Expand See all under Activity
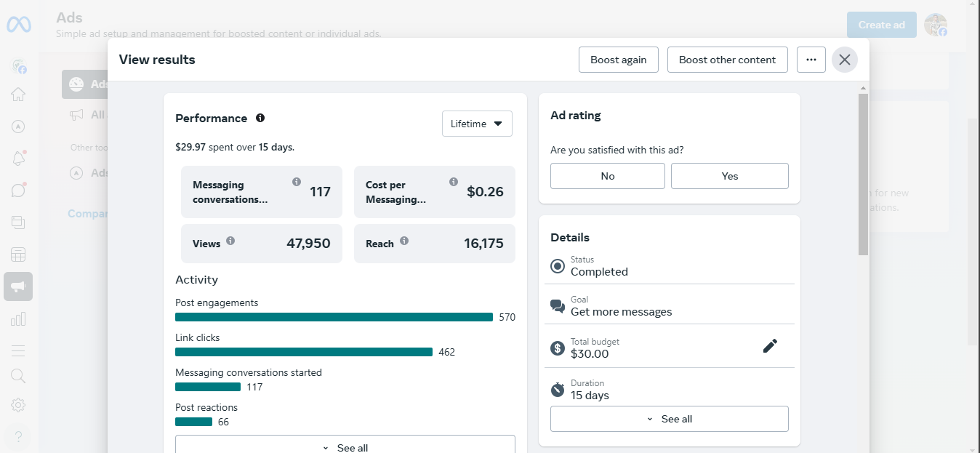 345,446
